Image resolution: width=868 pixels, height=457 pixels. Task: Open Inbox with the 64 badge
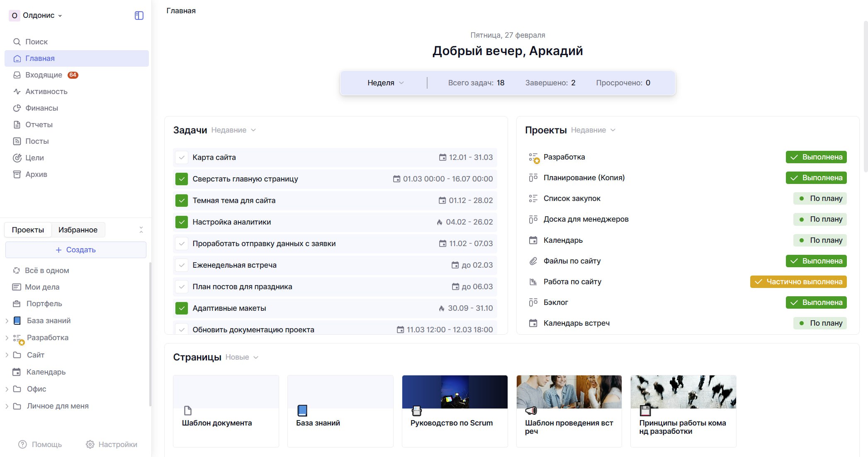click(x=44, y=75)
